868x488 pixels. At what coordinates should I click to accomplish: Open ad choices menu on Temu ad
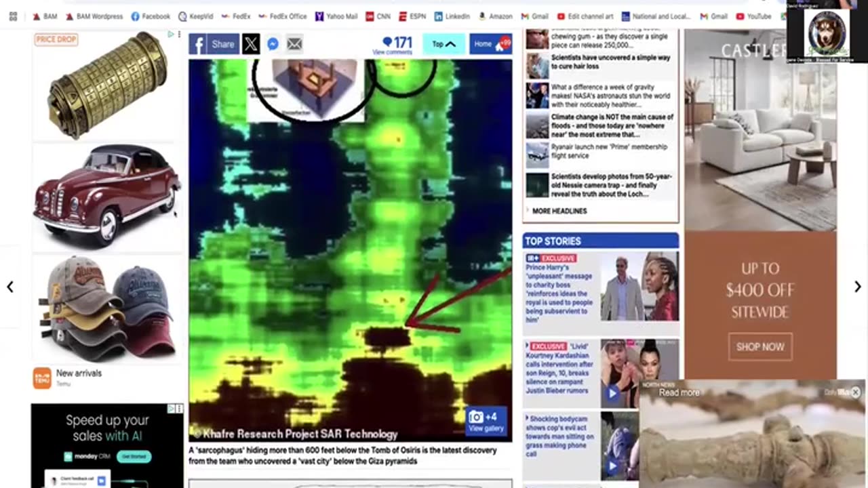(179, 35)
